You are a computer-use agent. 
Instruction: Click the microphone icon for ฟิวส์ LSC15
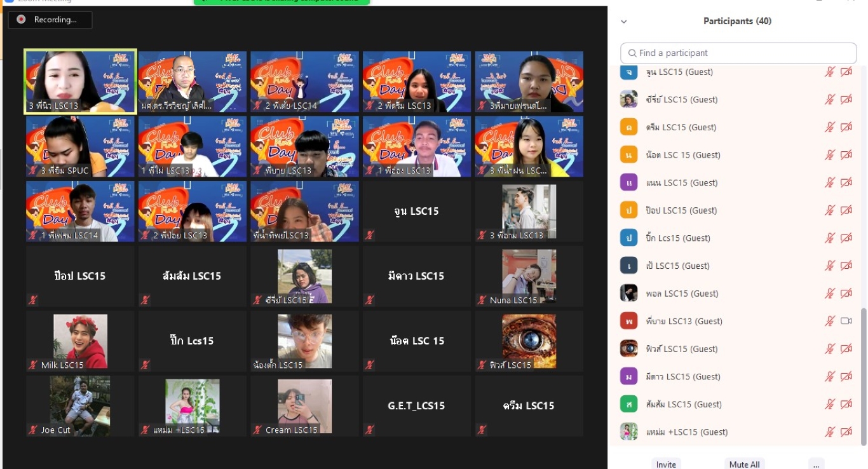point(829,349)
